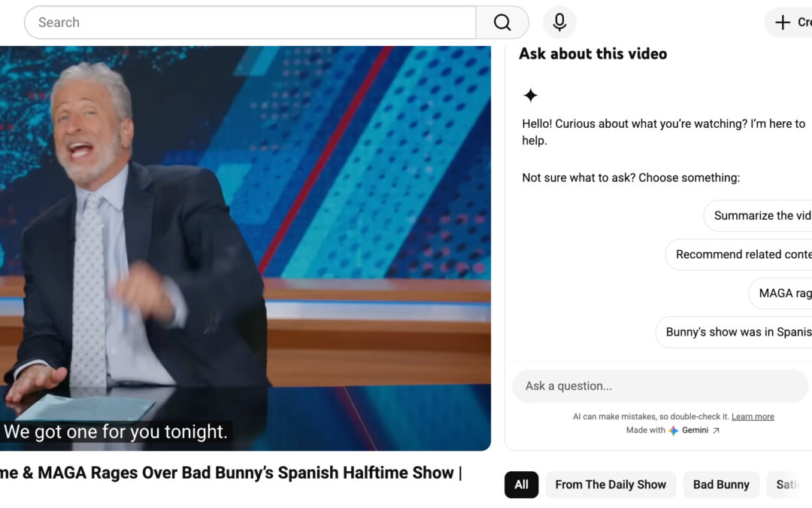
Task: Pick the MAGA rage suggestion chip
Action: pos(780,294)
